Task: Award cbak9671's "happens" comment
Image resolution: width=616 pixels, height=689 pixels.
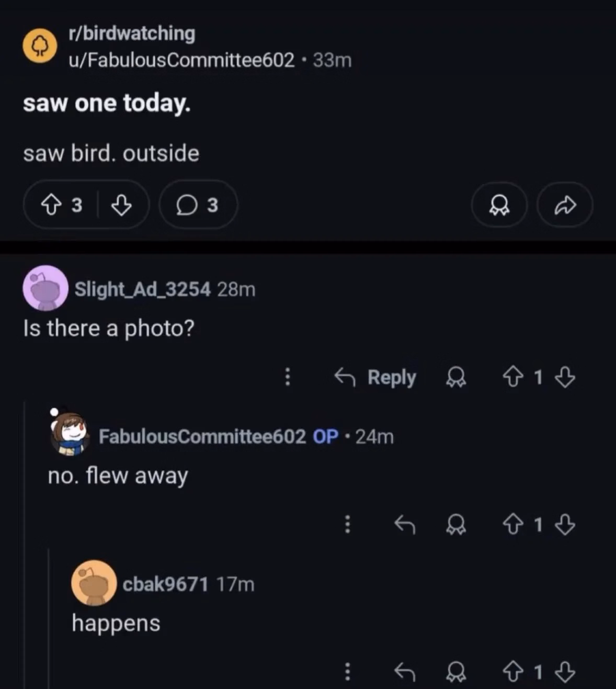Action: [x=455, y=672]
